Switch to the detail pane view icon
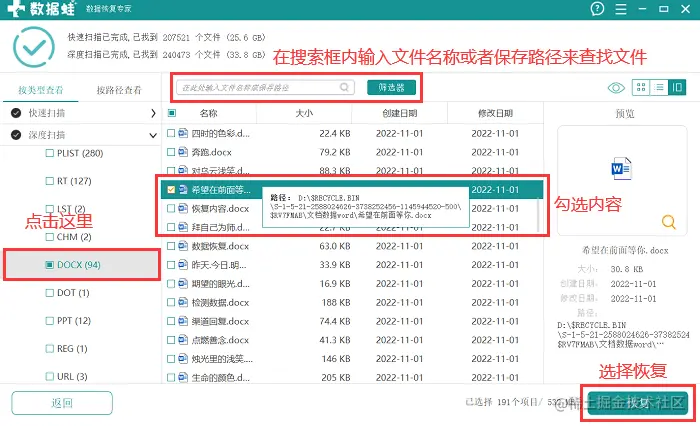The height and width of the screenshot is (426, 700). 677,87
